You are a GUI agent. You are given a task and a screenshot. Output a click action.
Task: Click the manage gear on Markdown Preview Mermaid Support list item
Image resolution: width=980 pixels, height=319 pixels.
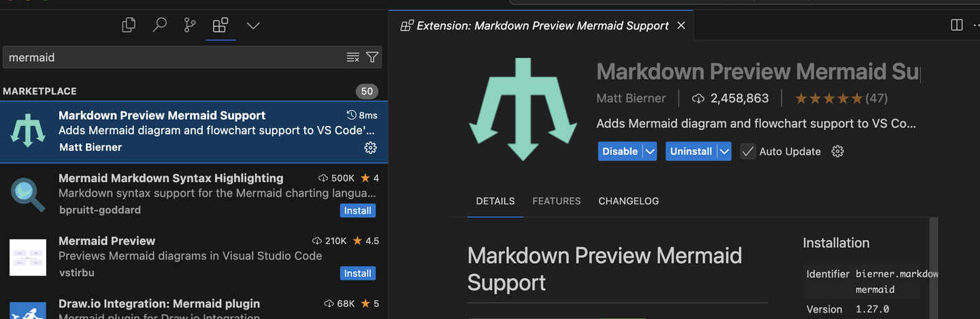click(x=370, y=148)
